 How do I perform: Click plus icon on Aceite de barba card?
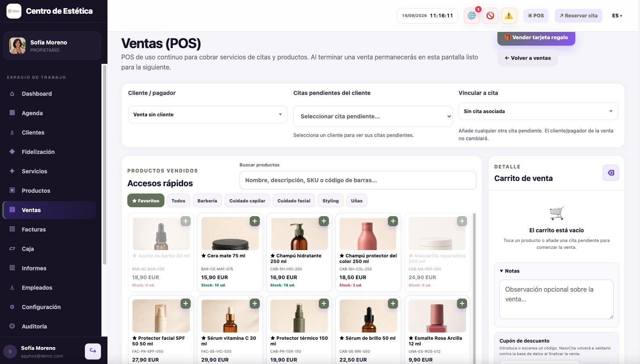185,221
